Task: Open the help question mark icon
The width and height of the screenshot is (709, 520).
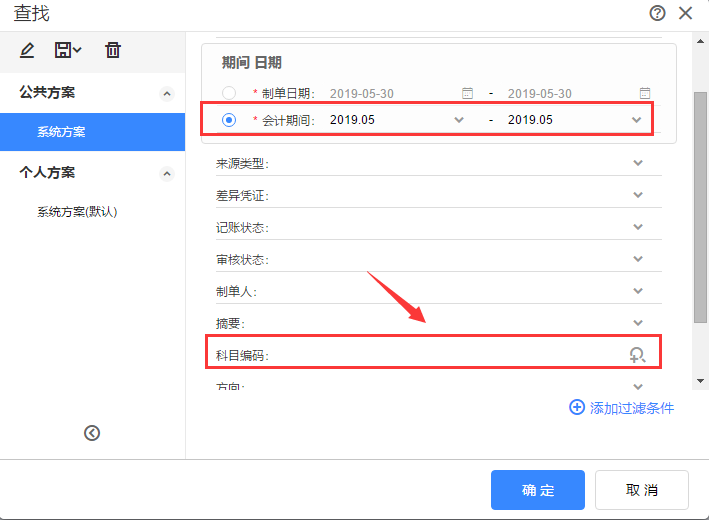Action: (x=657, y=13)
